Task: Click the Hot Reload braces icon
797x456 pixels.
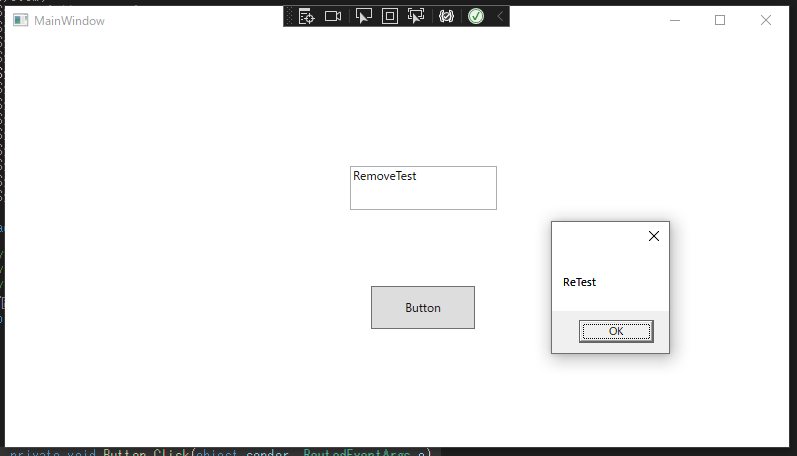Action: pos(446,16)
